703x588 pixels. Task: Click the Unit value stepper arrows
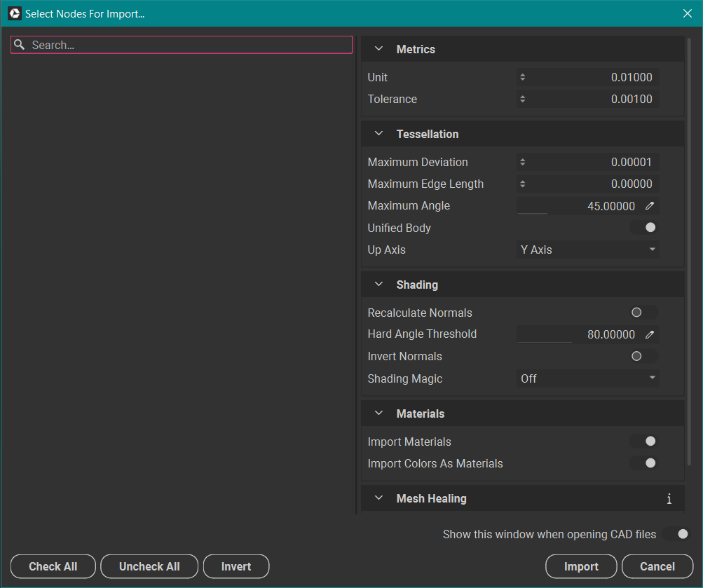coord(523,78)
